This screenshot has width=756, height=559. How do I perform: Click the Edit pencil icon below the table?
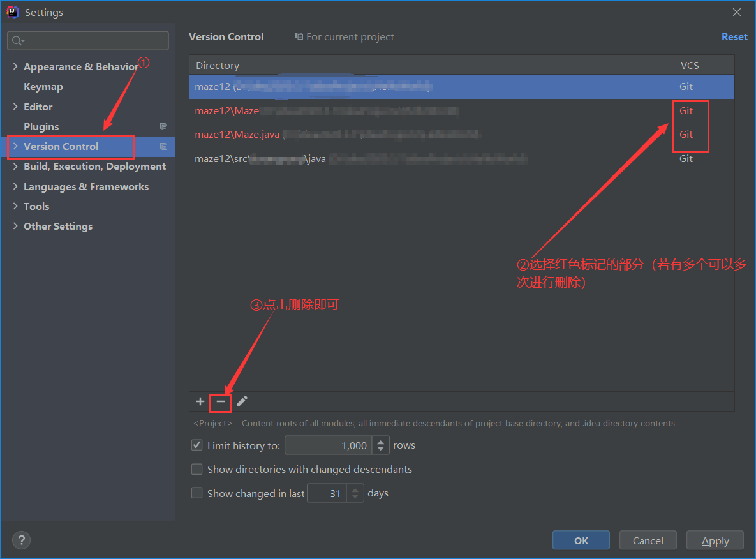242,401
